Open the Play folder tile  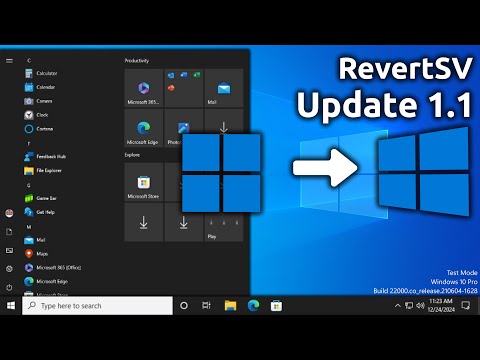pyautogui.click(x=224, y=227)
